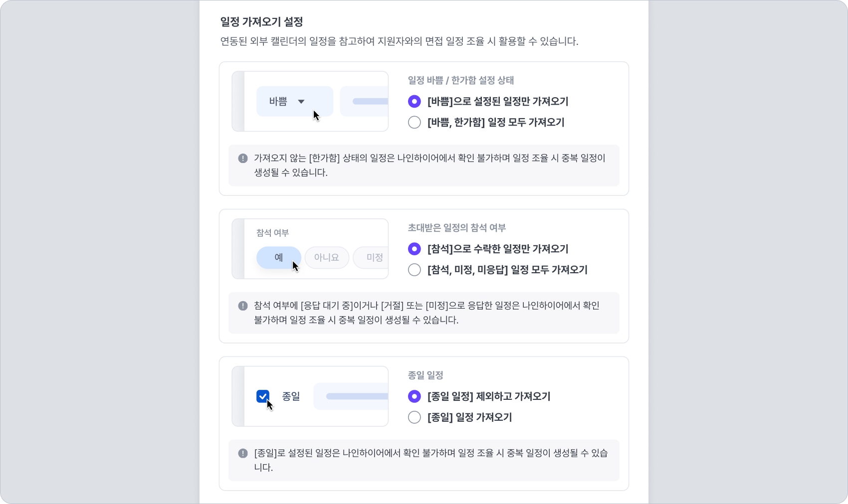
Task: Select [바쁨, 한가함] 일정 모두 가져오기
Action: (x=415, y=123)
